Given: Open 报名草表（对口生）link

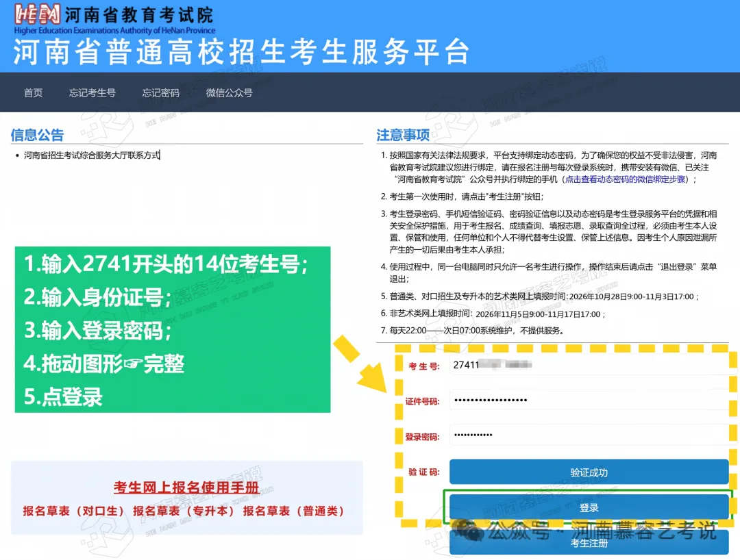Looking at the screenshot, I should (x=73, y=511).
